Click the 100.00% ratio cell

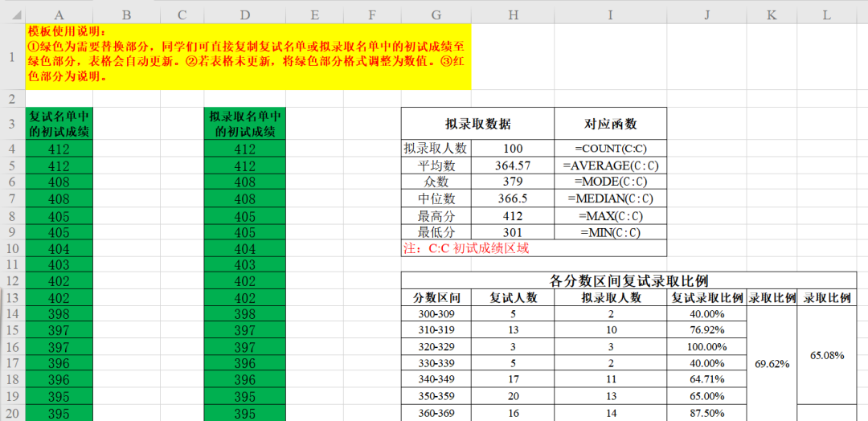coord(707,347)
